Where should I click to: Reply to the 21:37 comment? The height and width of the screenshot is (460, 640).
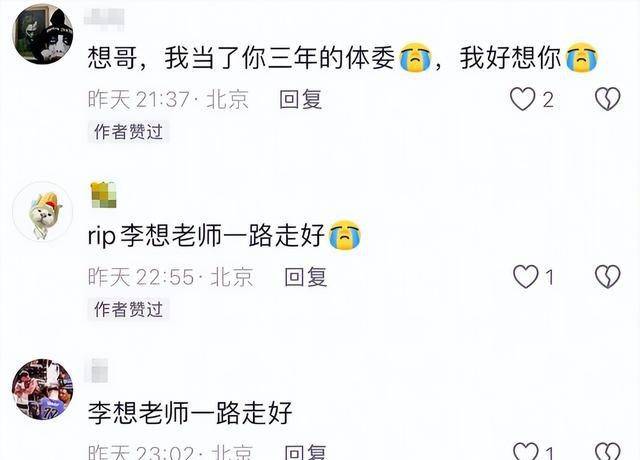click(x=301, y=99)
